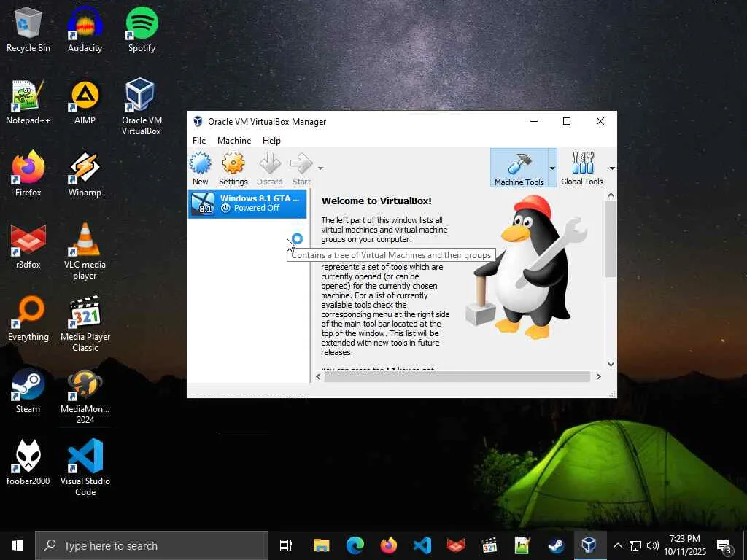Minimize the VirtualBox Manager window

click(534, 122)
